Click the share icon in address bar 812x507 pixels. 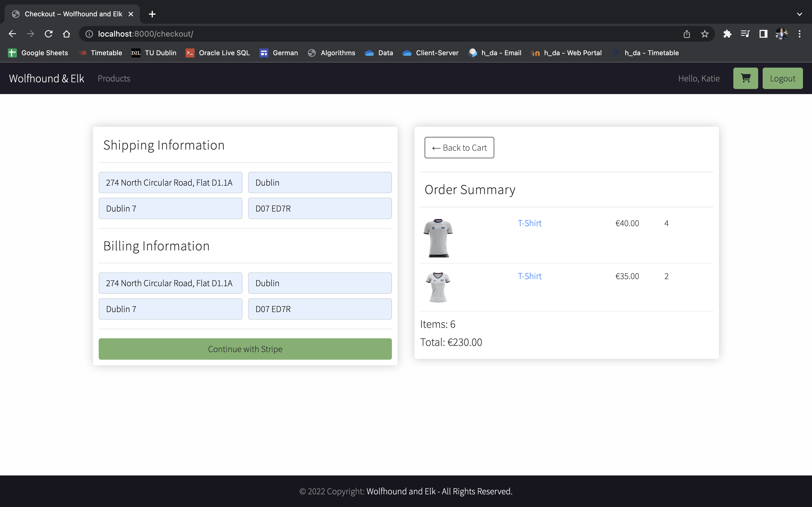(687, 34)
